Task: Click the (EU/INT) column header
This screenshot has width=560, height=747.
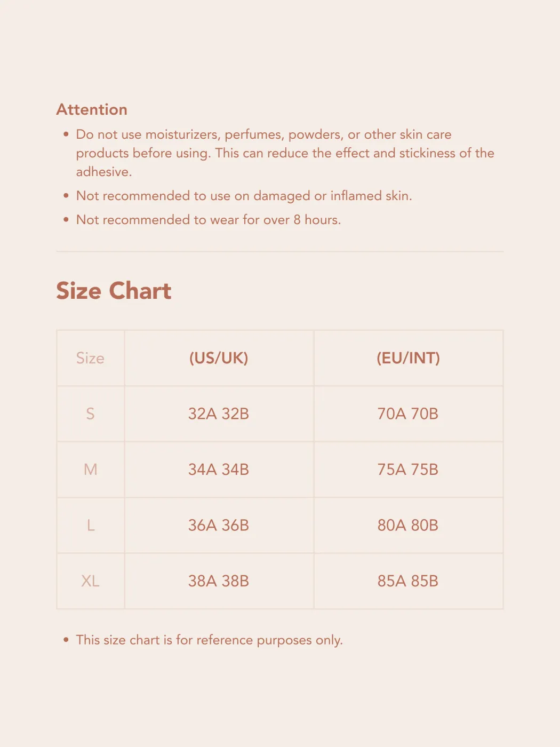Action: (408, 358)
